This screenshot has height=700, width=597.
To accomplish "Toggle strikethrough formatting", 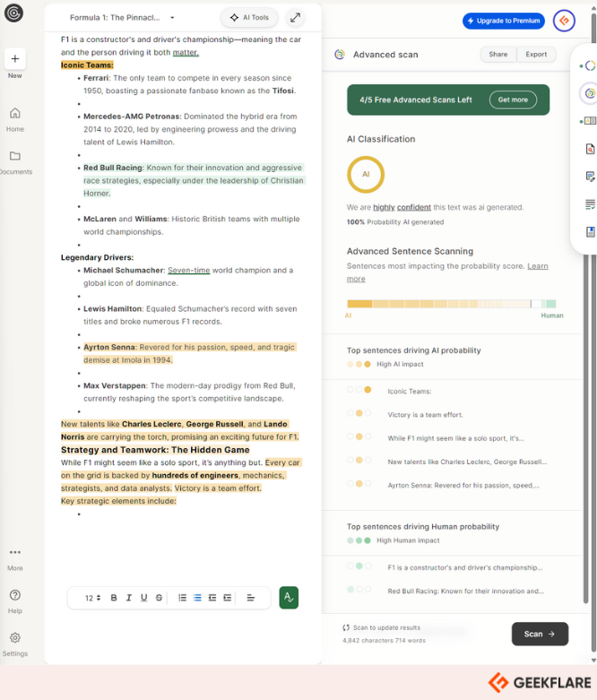I will (x=159, y=598).
